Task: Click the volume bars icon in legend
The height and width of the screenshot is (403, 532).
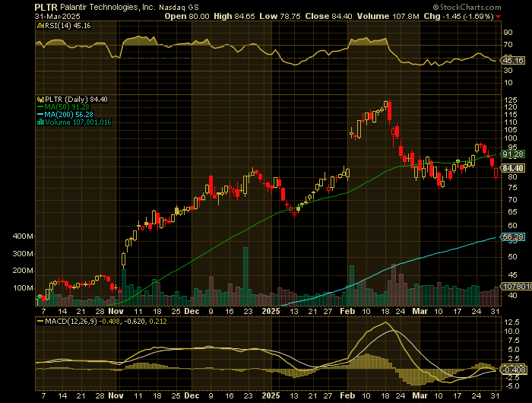Action: pos(41,122)
